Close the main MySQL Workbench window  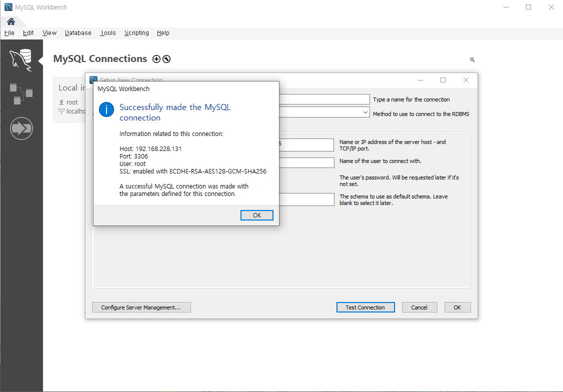click(x=551, y=7)
